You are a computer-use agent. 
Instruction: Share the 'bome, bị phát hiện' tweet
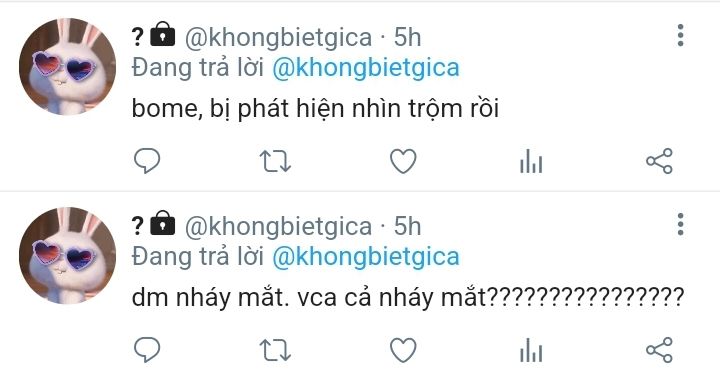pyautogui.click(x=659, y=161)
